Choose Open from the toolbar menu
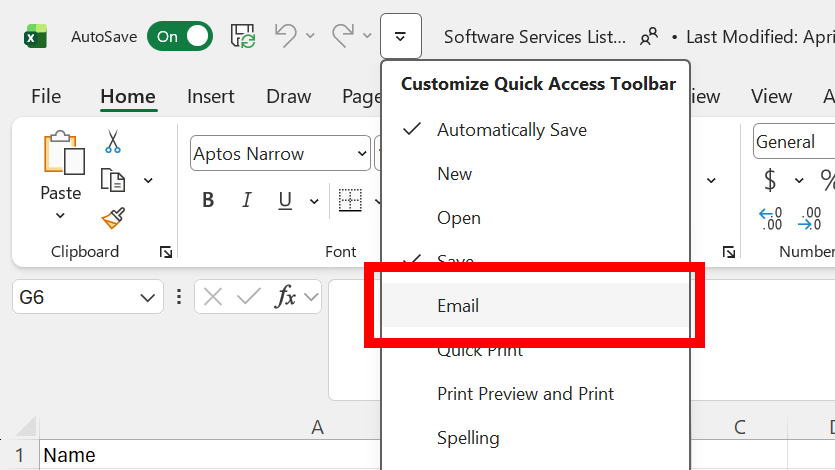Viewport: 835px width, 470px height. [x=536, y=218]
